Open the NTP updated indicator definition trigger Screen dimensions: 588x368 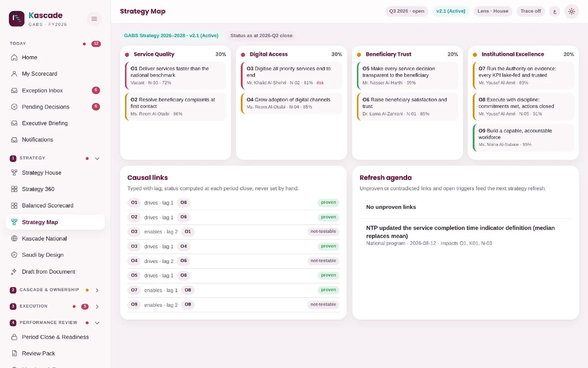[466, 235]
